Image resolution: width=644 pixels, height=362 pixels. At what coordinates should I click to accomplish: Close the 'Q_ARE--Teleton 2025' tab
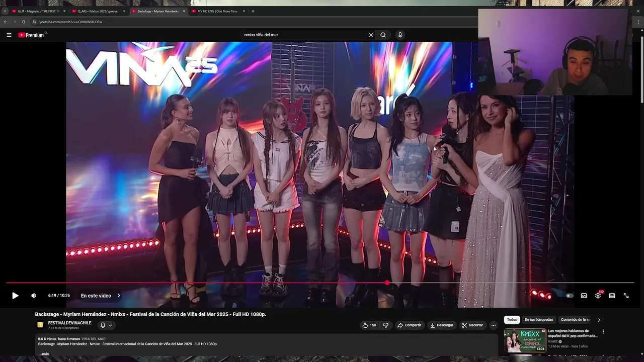tap(124, 11)
